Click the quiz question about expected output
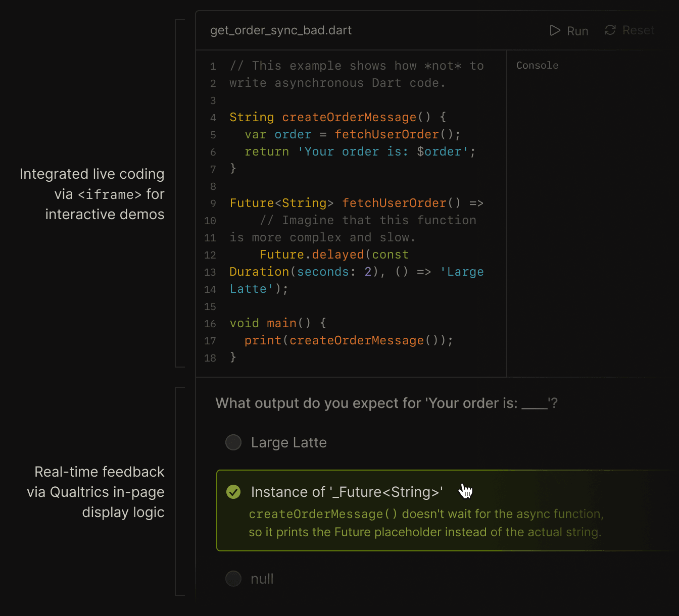This screenshot has width=679, height=616. (x=385, y=403)
